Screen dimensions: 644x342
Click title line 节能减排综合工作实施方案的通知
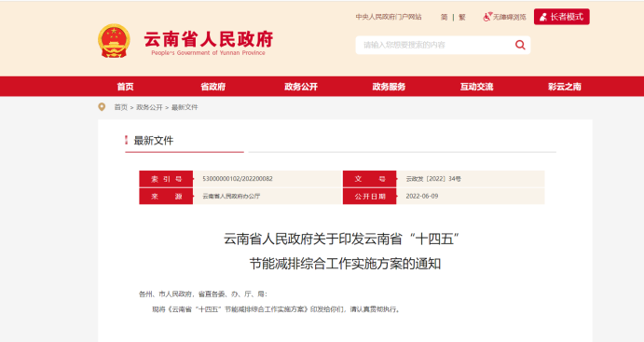(345, 264)
